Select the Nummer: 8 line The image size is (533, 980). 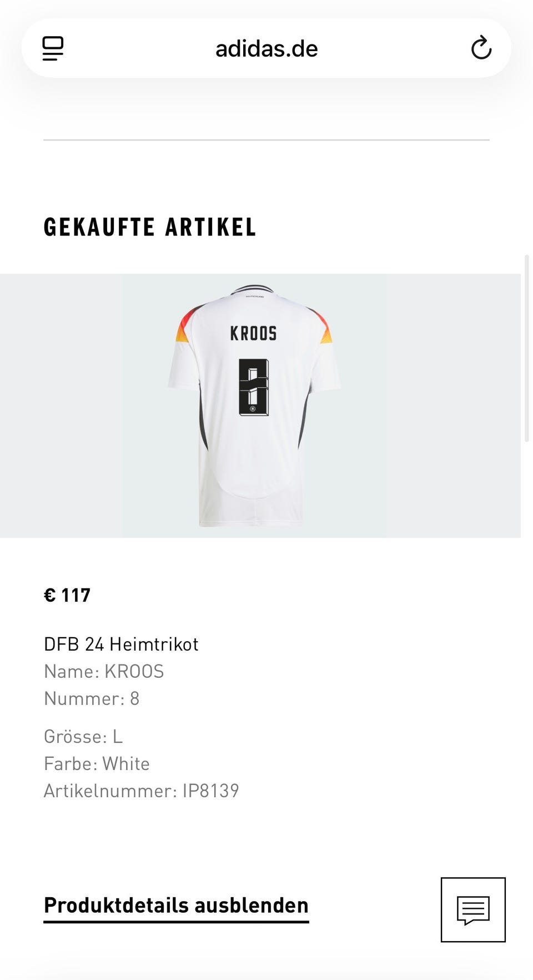click(x=92, y=698)
